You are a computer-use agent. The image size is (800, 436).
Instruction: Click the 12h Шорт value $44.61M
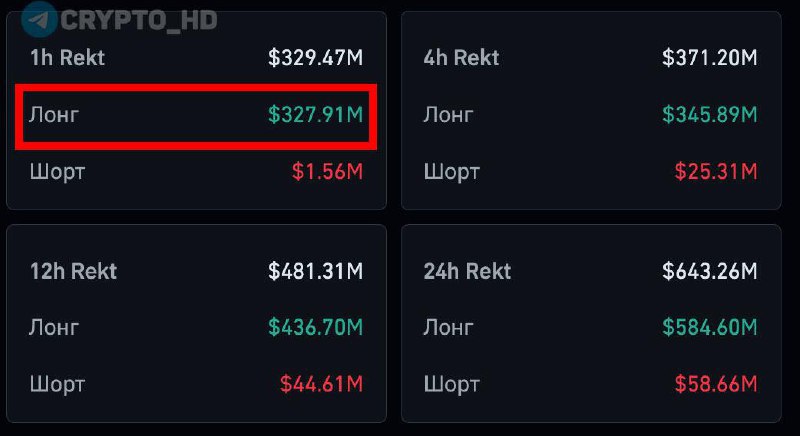point(320,384)
